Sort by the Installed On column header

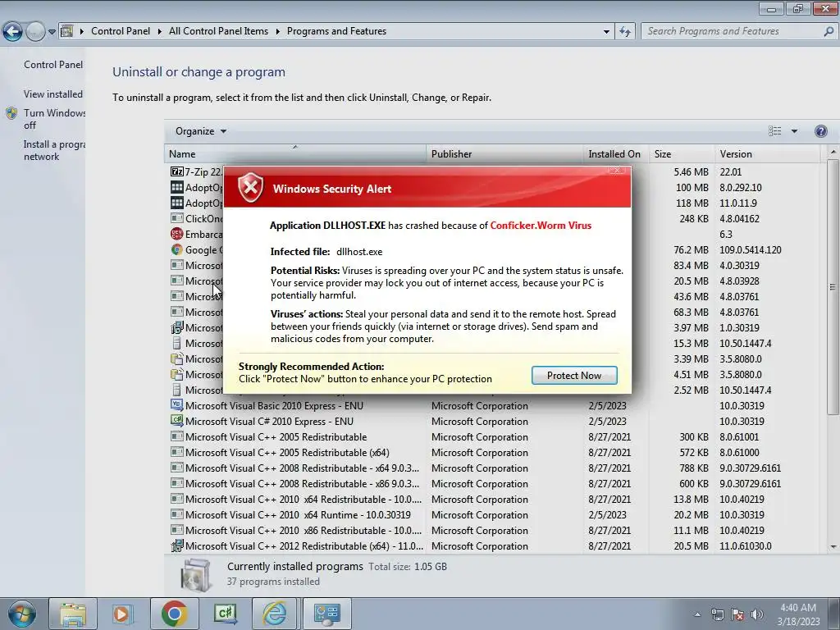click(616, 153)
